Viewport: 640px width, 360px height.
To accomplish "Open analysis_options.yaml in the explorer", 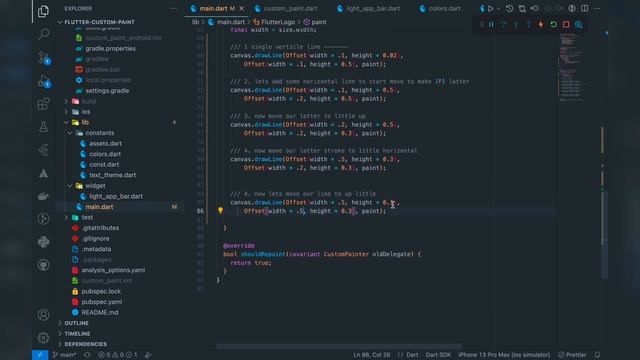I will [x=113, y=270].
